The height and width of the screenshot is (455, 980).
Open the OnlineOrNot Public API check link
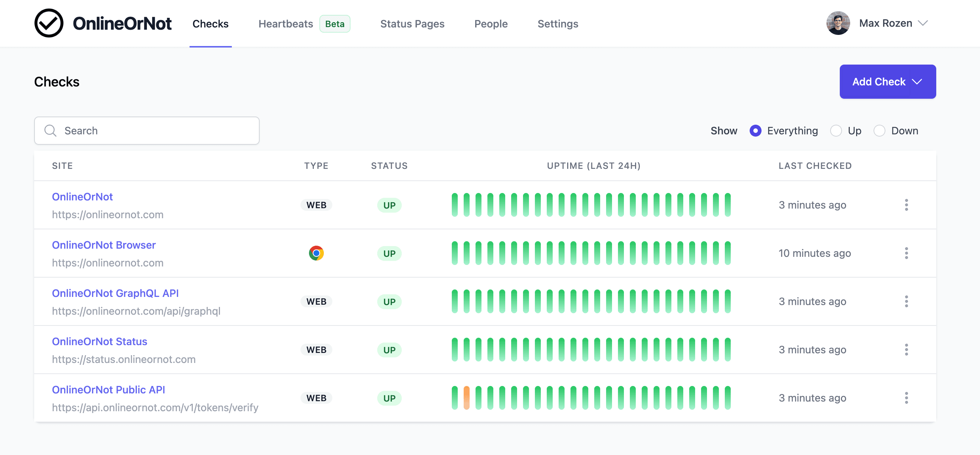108,390
